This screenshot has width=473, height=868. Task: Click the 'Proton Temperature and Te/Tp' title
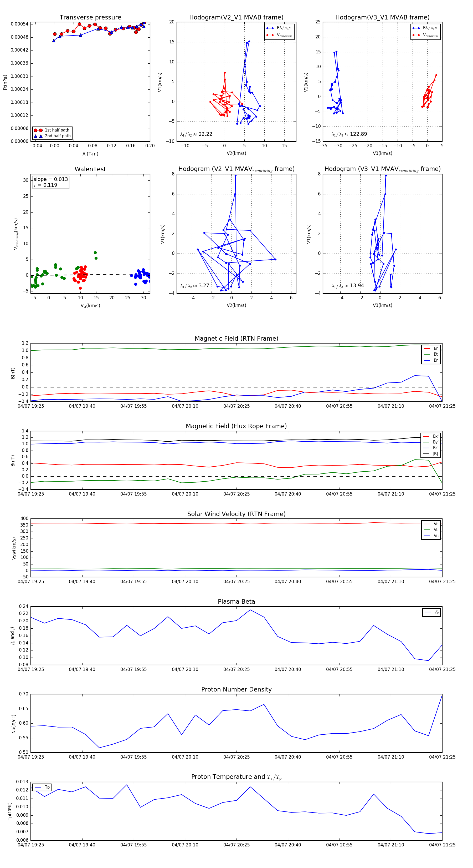pos(236,777)
